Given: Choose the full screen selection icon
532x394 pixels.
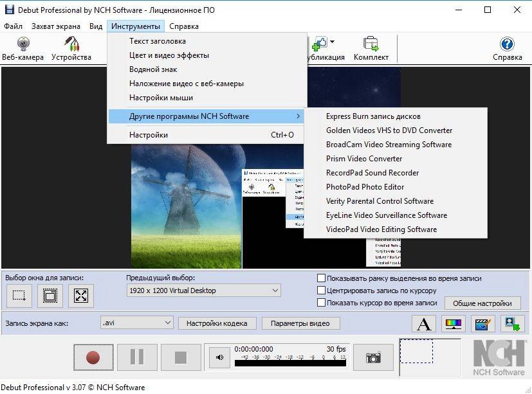Looking at the screenshot, I should click(x=81, y=296).
